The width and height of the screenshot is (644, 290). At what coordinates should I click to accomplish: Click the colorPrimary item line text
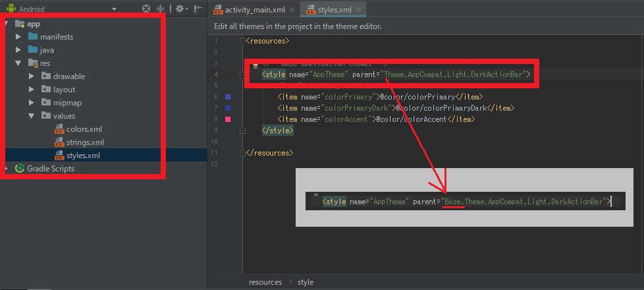(x=380, y=97)
